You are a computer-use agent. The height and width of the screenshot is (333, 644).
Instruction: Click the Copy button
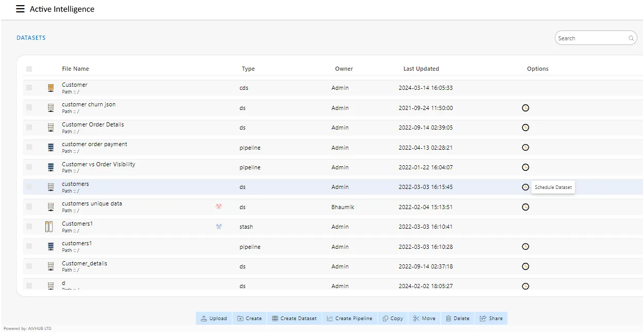393,319
